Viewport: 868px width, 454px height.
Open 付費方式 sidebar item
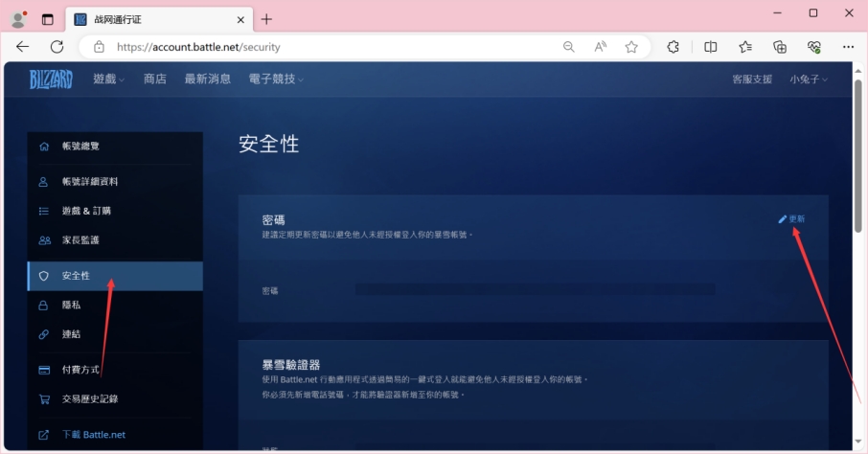pos(115,370)
